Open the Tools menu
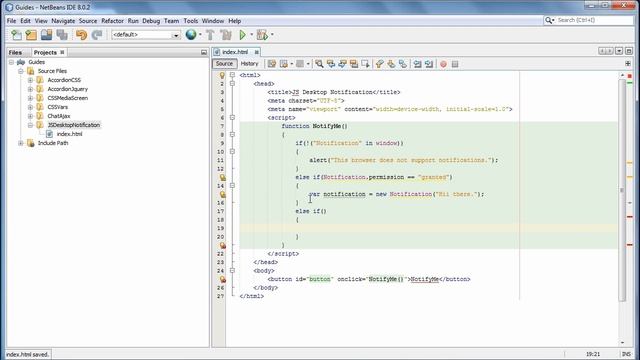 tap(191, 21)
